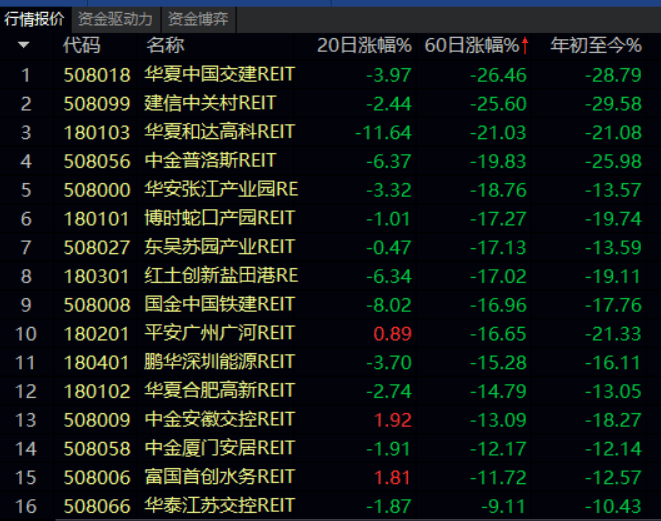Click red 20-day value 0.89
661x521 pixels.
392,334
